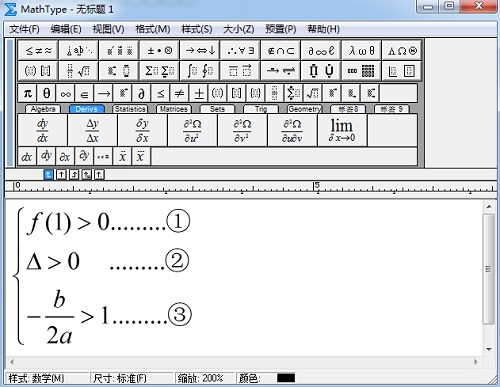Insert the ∂²Ω/∂u∂v expression
The height and width of the screenshot is (387, 500).
pos(292,130)
